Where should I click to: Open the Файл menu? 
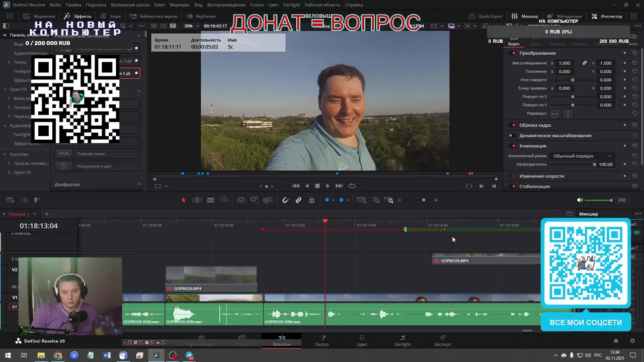pyautogui.click(x=55, y=5)
